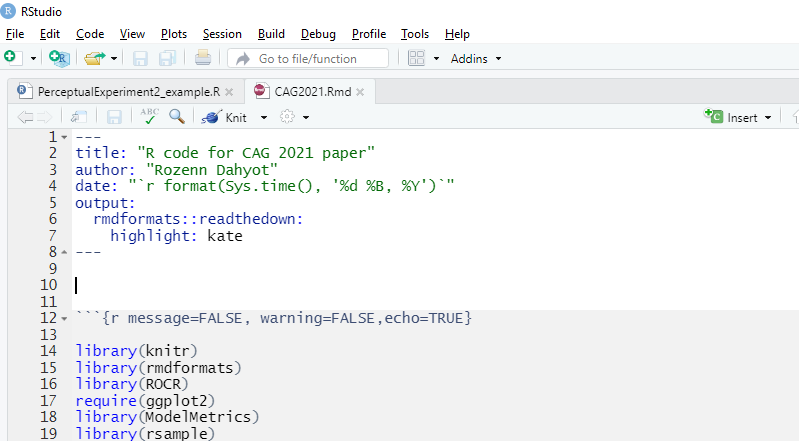Click the New File icon
This screenshot has height=441, width=799.
(12, 58)
